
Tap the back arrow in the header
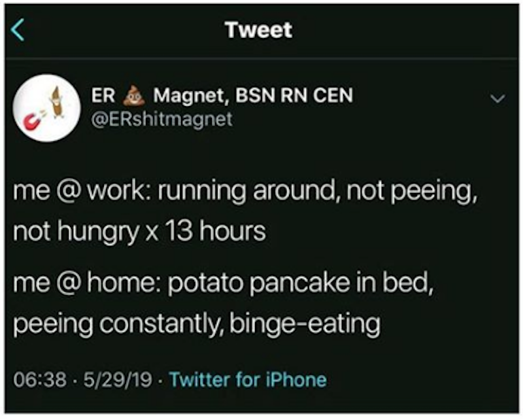click(x=19, y=30)
